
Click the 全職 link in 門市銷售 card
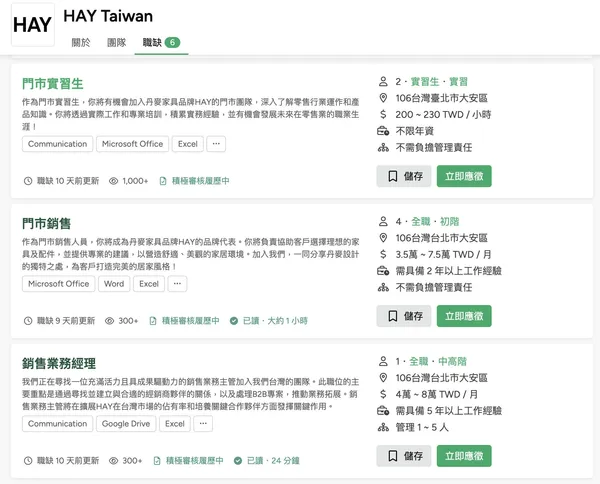421,222
